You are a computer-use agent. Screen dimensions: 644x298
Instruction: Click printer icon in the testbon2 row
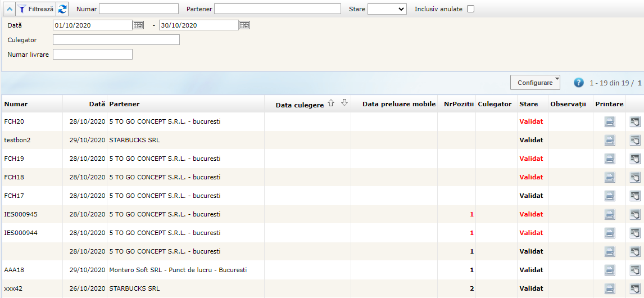pyautogui.click(x=610, y=141)
